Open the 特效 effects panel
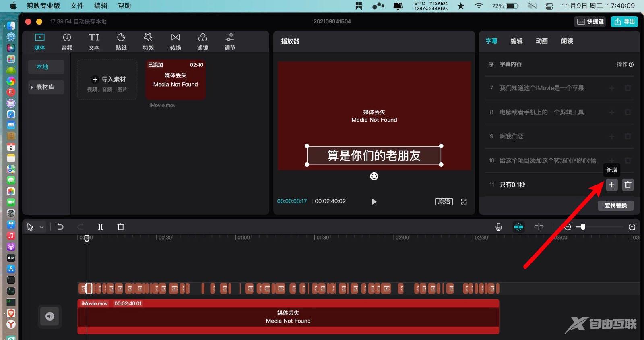The width and height of the screenshot is (644, 340). click(x=148, y=42)
